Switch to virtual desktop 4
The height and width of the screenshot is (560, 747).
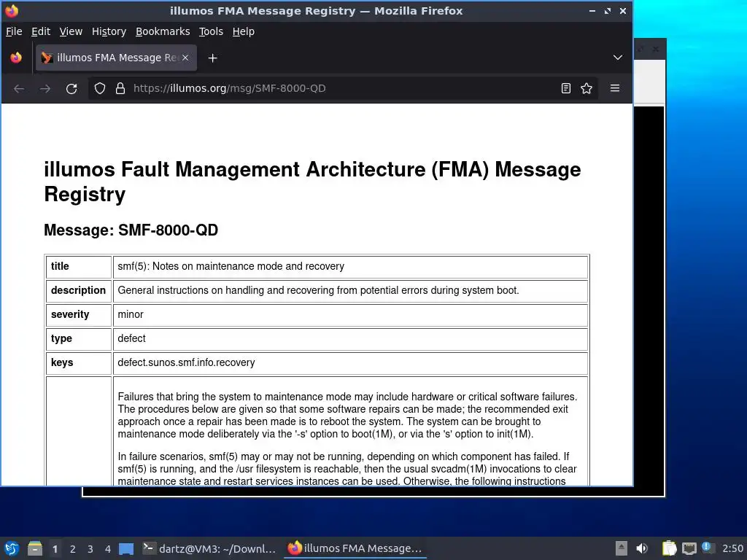tap(108, 549)
